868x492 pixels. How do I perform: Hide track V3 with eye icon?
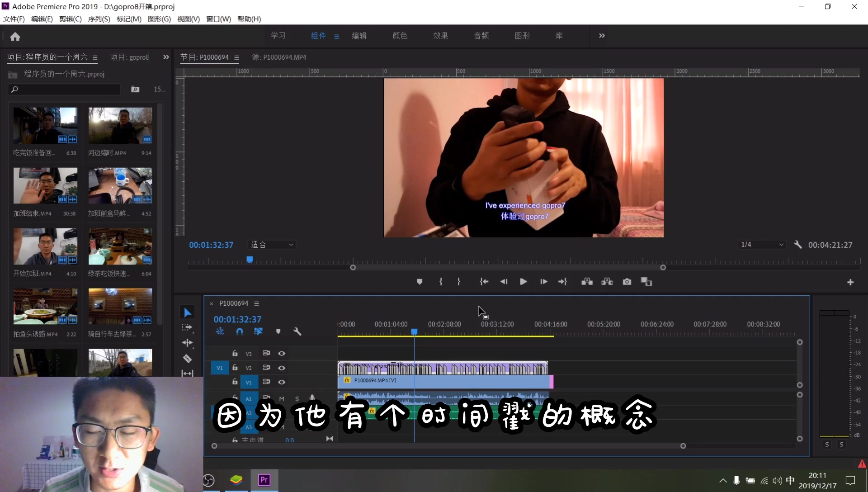click(x=282, y=353)
